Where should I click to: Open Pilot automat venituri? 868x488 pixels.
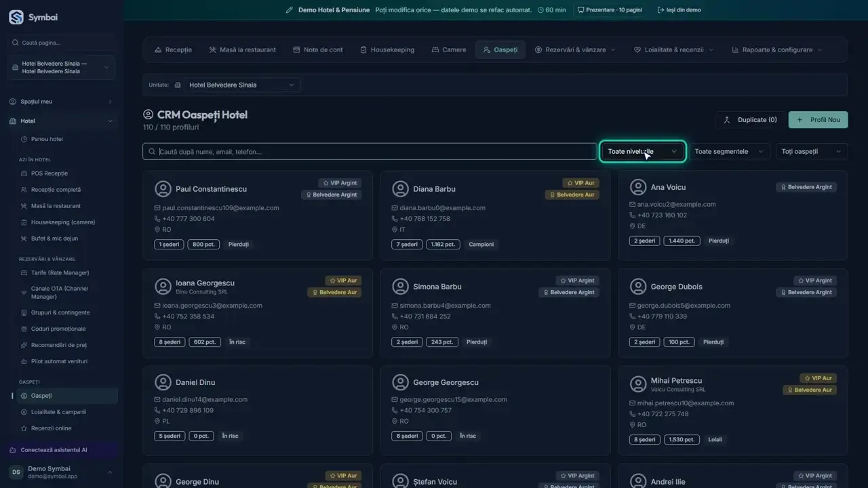coord(59,361)
